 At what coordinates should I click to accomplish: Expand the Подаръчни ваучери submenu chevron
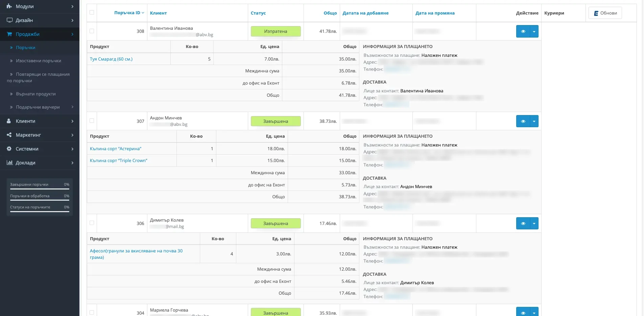coord(72,107)
